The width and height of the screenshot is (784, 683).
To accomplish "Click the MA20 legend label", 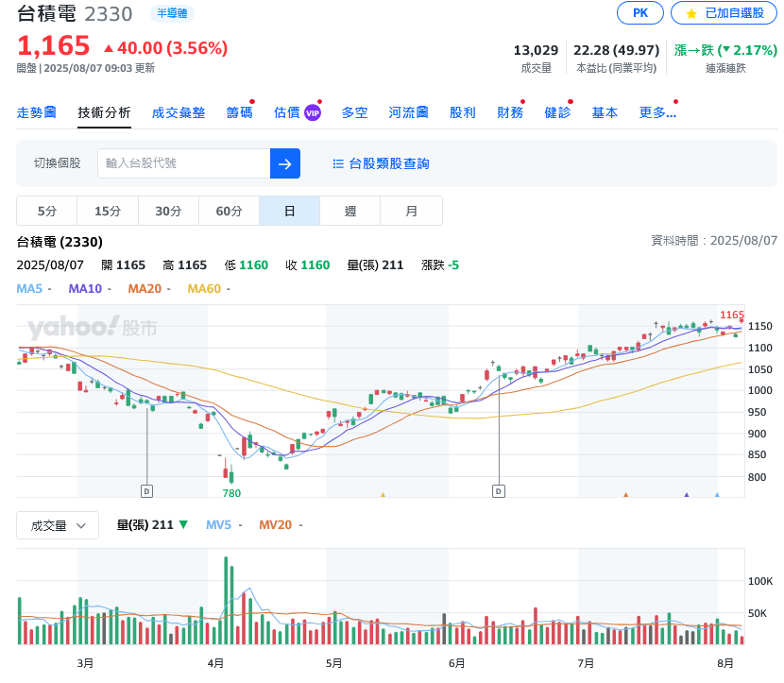I will (x=145, y=288).
